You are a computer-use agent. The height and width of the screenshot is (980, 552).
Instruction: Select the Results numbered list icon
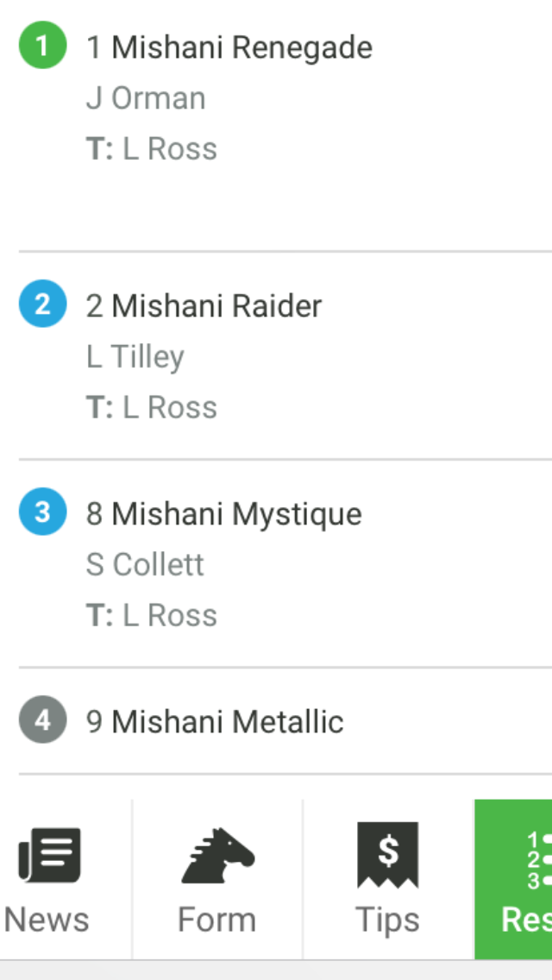(x=538, y=861)
